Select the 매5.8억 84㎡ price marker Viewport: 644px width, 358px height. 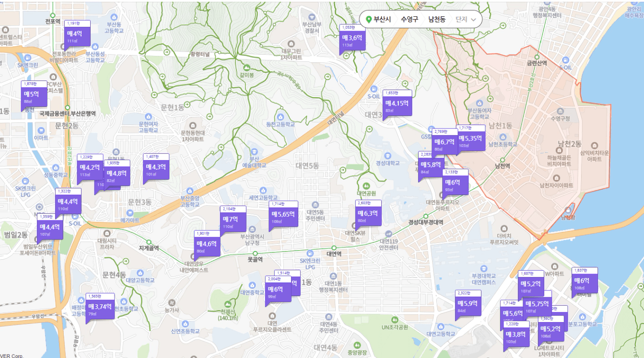point(430,166)
